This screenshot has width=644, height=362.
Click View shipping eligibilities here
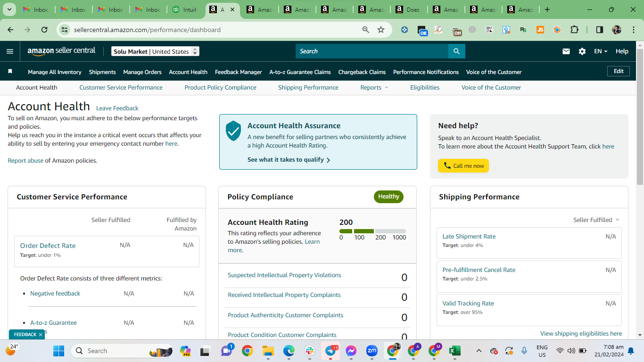(x=581, y=334)
